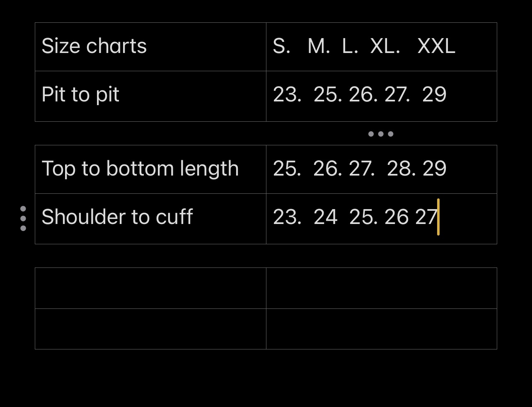Place cursor on the 'XXL' size label
Image resolution: width=532 pixels, height=407 pixels.
point(436,46)
